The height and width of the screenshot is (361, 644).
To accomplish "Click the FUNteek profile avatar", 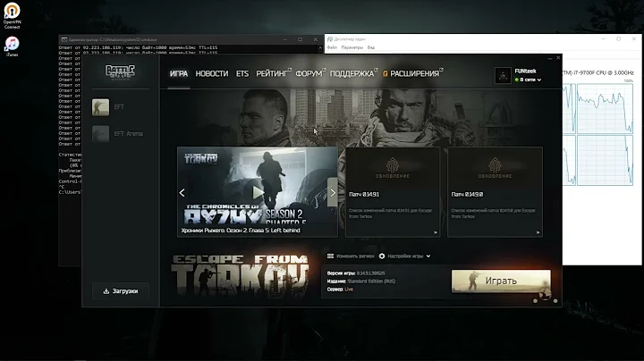I will (503, 75).
